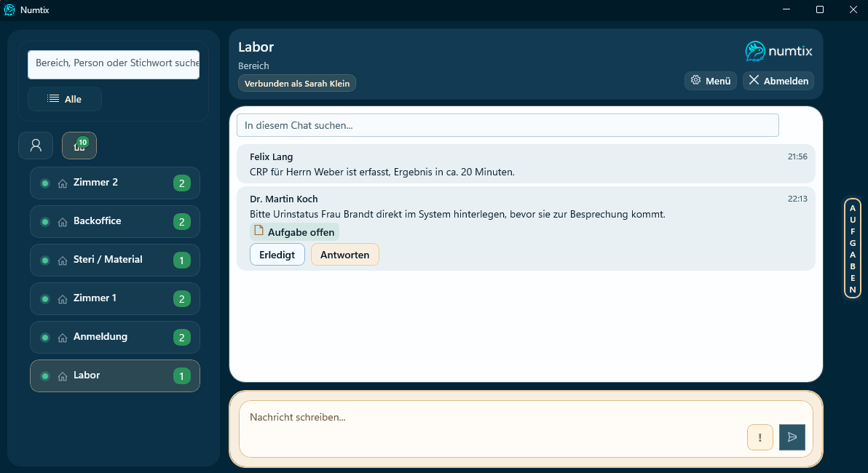Screen dimensions: 868x473
Task: Maximize the Numtix window
Action: pos(820,9)
